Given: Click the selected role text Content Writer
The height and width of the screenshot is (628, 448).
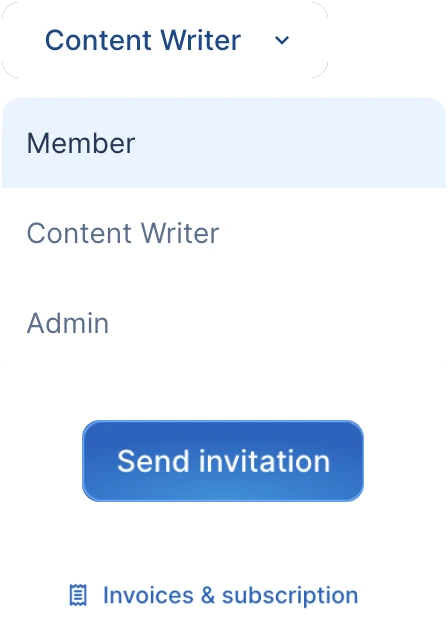Looking at the screenshot, I should coord(143,40).
